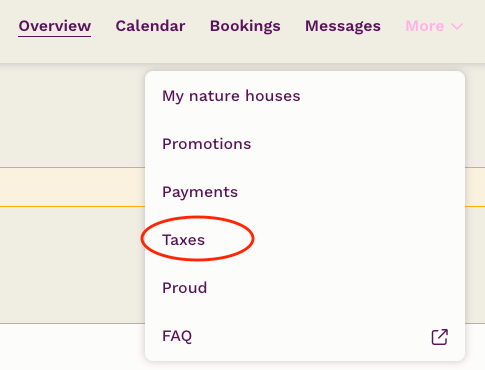The image size is (485, 370).
Task: Choose Promotions in the dropdown
Action: pyautogui.click(x=207, y=144)
